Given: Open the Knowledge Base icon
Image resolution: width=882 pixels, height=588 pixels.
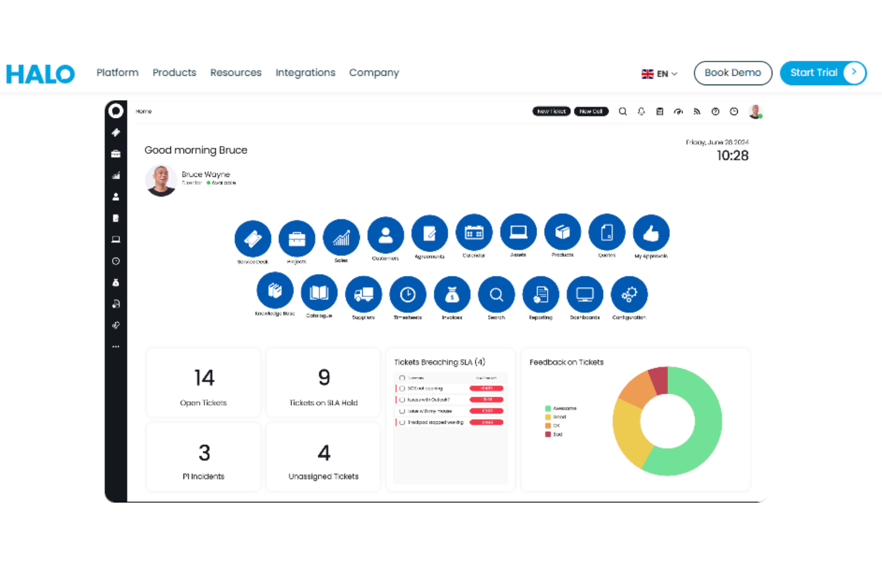Looking at the screenshot, I should tap(275, 291).
